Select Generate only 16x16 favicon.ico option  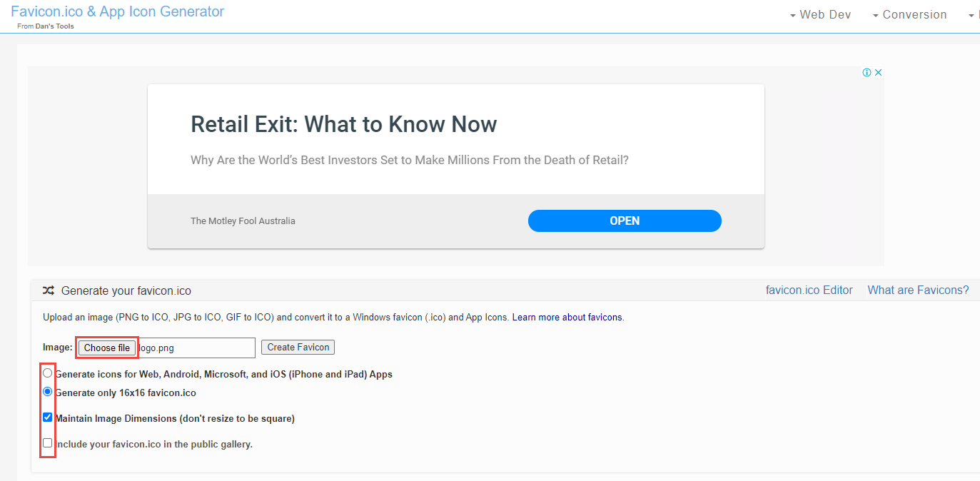48,391
